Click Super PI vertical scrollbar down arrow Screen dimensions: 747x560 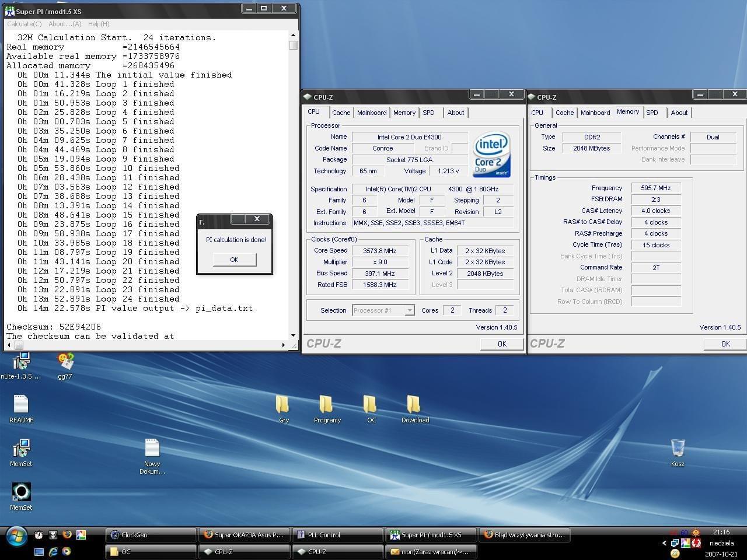point(293,335)
